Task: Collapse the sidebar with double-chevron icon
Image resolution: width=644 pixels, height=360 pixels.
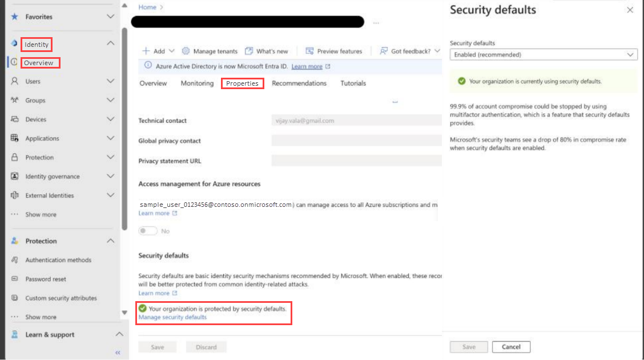Action: [118, 353]
